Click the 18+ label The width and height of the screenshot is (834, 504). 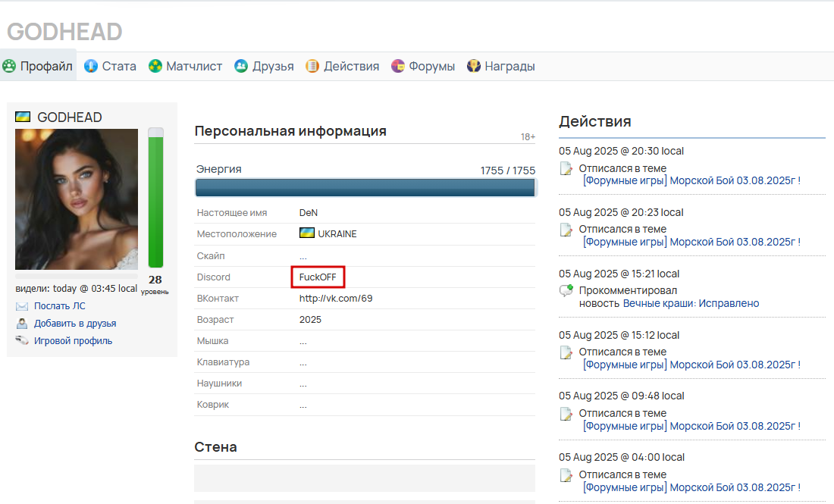[x=528, y=137]
